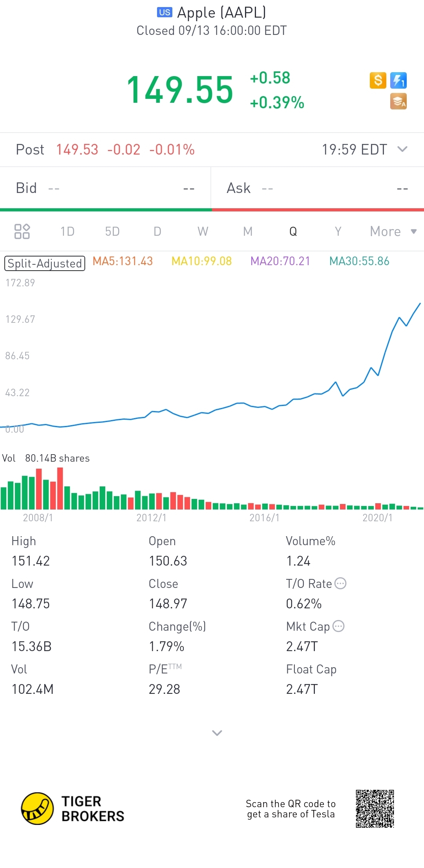The image size is (424, 868).
Task: Select the D daily chart tab
Action: click(157, 231)
